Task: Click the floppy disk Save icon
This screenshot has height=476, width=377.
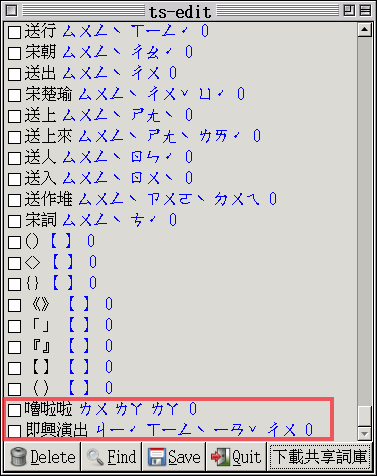Action: pyautogui.click(x=157, y=457)
